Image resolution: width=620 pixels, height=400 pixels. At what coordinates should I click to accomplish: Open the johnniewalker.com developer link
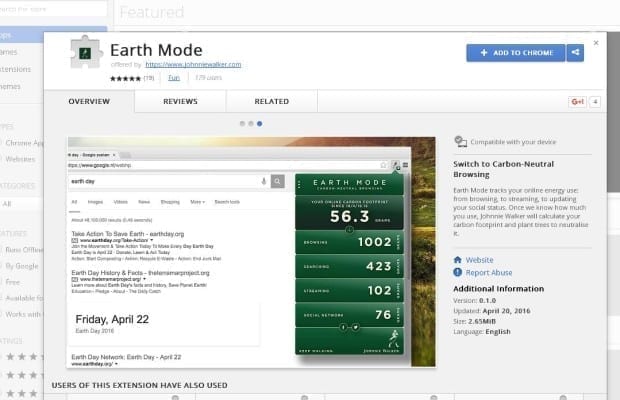tap(193, 64)
